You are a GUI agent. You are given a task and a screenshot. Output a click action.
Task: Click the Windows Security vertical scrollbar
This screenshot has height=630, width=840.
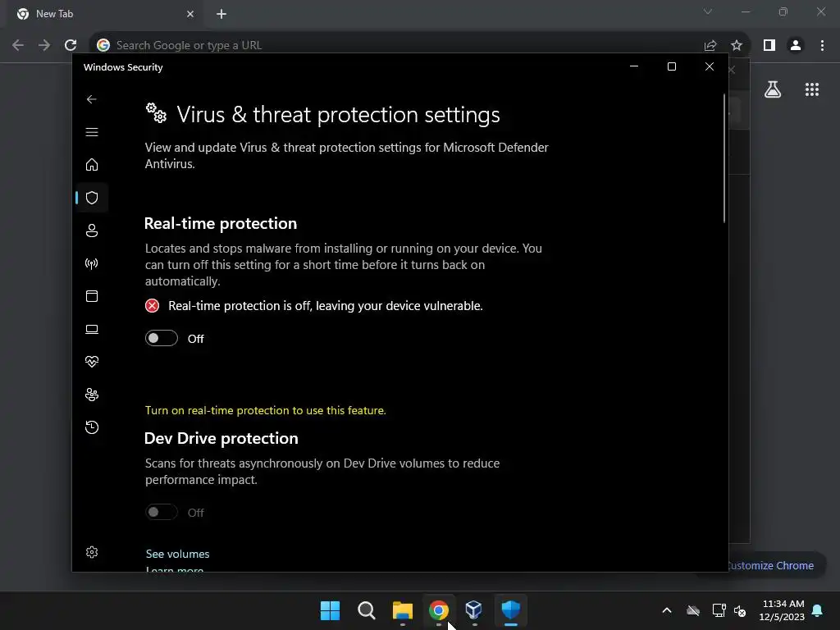[x=724, y=158]
